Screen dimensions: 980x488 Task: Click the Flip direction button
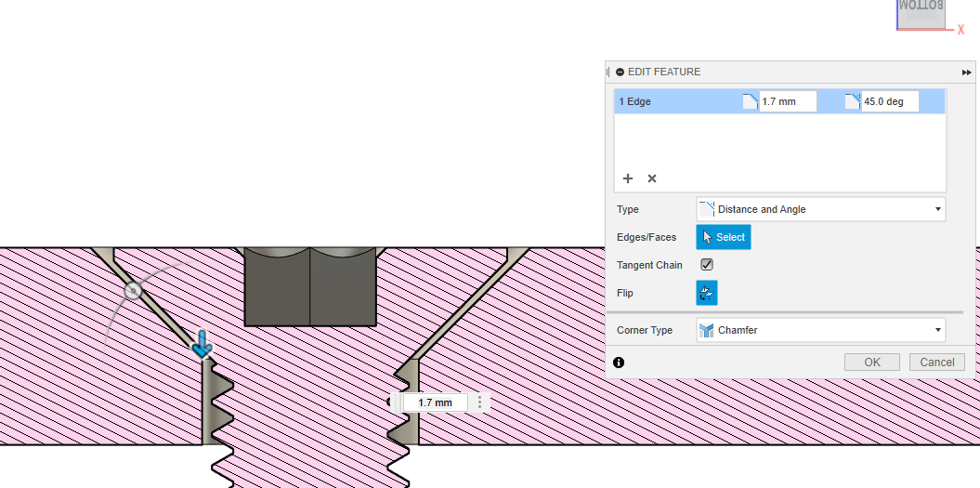coord(707,293)
